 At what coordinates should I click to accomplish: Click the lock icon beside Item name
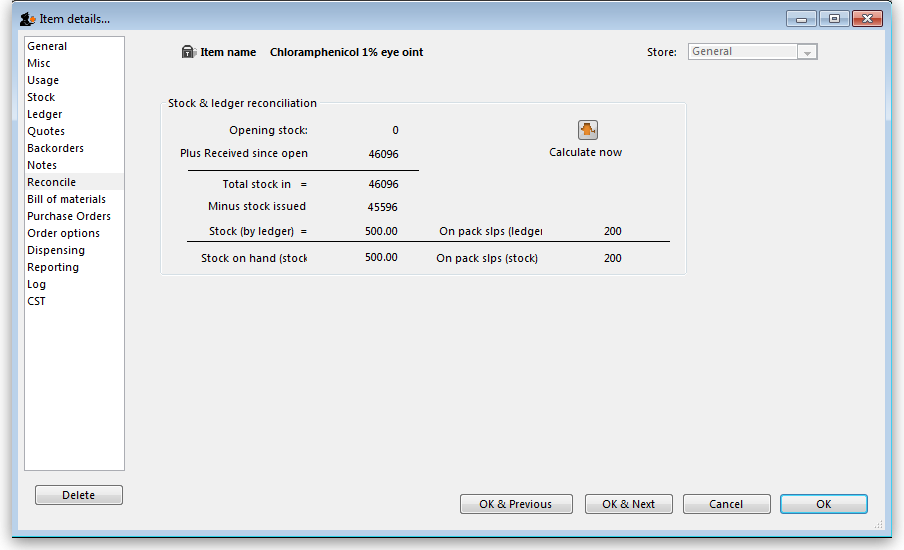188,52
